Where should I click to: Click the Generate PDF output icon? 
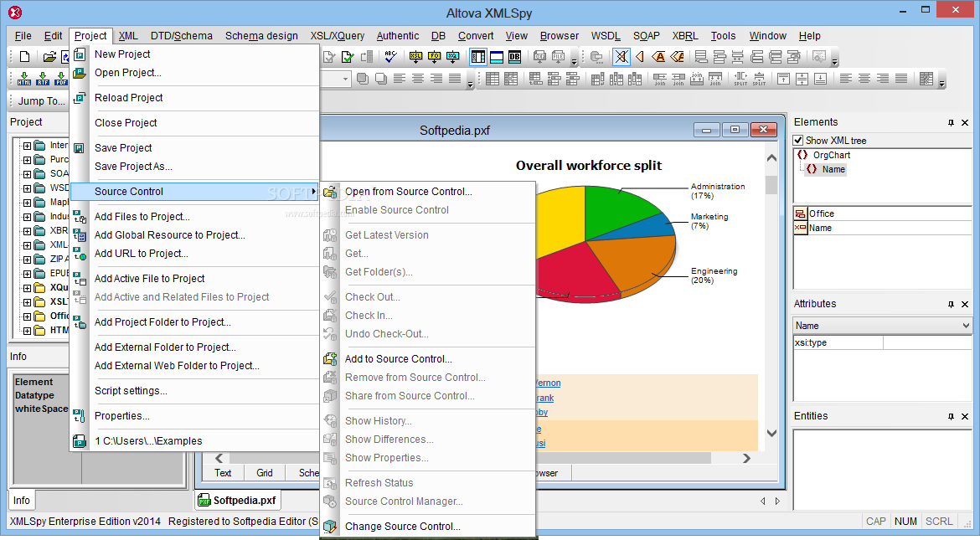tap(60, 78)
